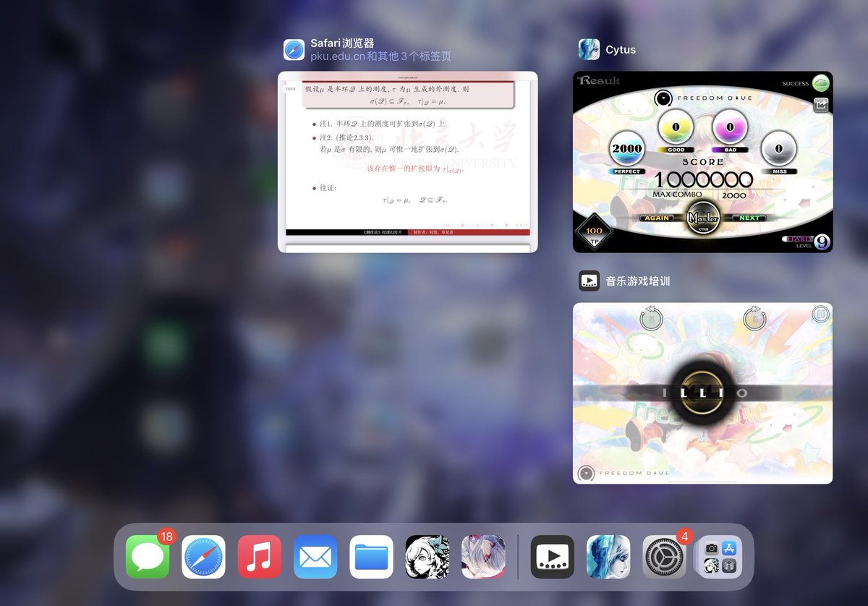Image resolution: width=868 pixels, height=606 pixels.
Task: Switch to the Safari app card
Action: pos(408,162)
